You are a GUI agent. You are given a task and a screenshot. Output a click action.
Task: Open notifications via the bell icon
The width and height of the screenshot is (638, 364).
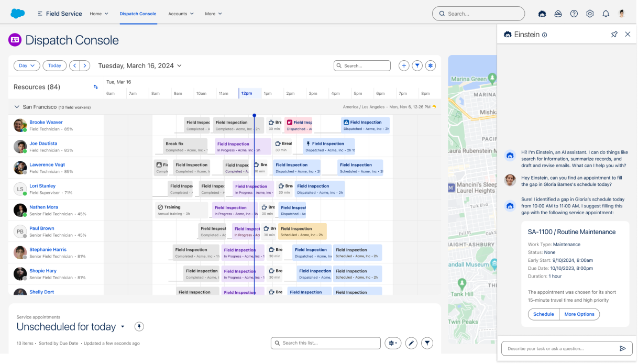pos(606,14)
